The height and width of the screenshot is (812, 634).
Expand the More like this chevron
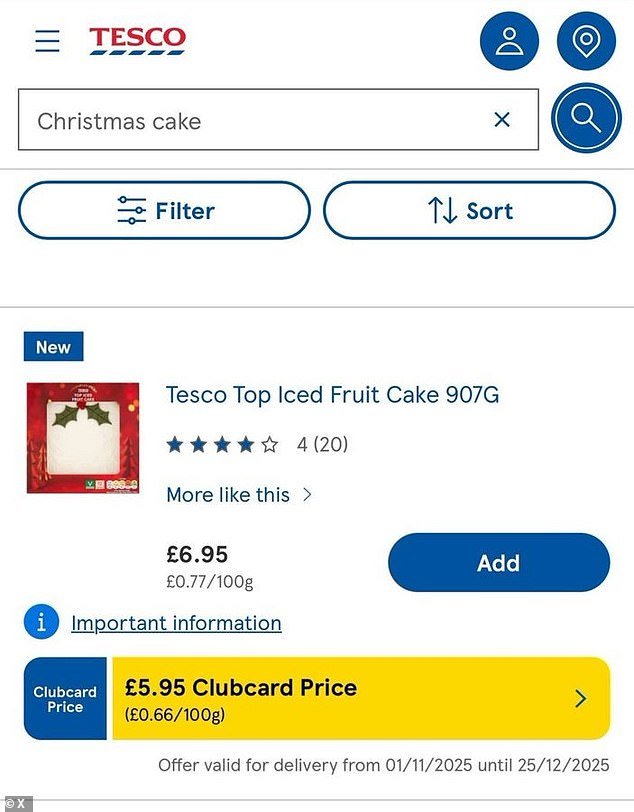[x=307, y=495]
